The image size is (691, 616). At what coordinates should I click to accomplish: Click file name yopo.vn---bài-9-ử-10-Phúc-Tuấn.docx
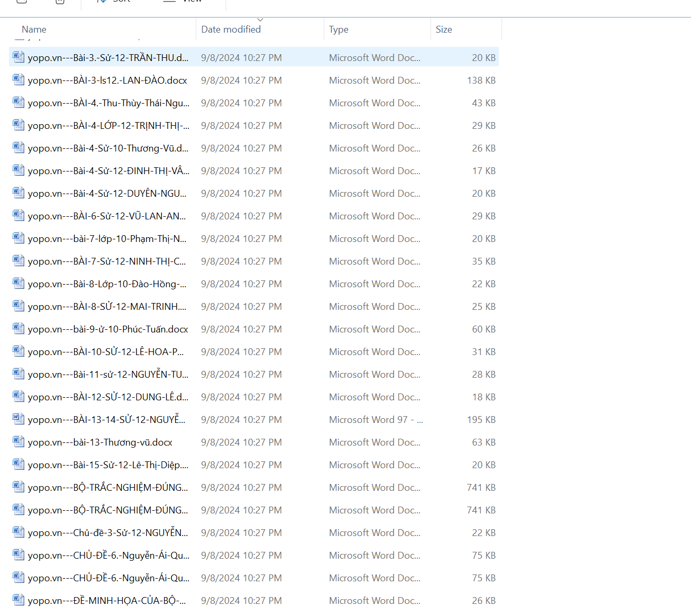(x=108, y=329)
